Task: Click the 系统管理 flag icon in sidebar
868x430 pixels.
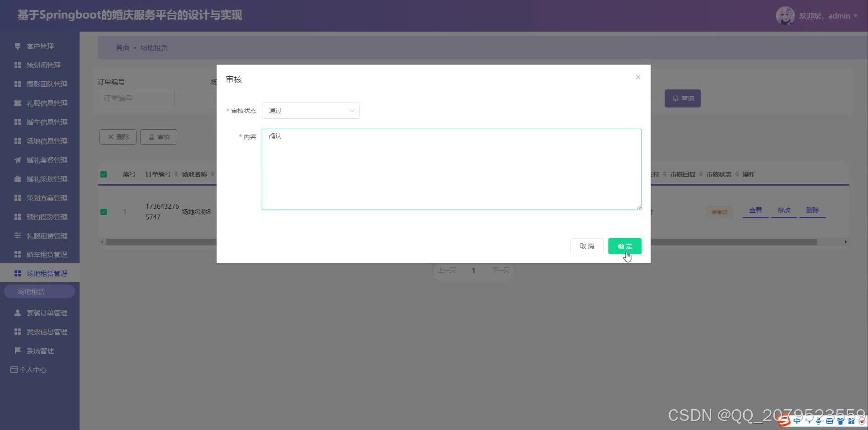Action: tap(17, 350)
